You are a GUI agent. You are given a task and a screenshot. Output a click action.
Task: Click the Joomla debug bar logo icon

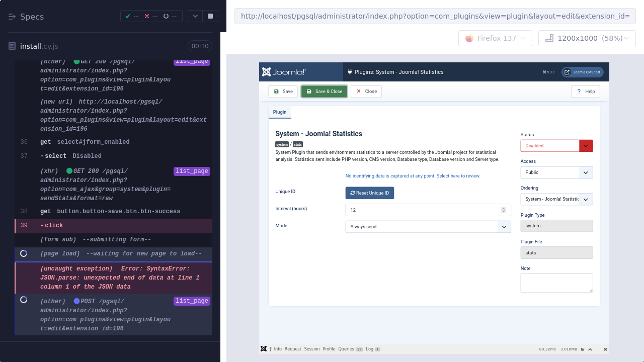pyautogui.click(x=264, y=349)
